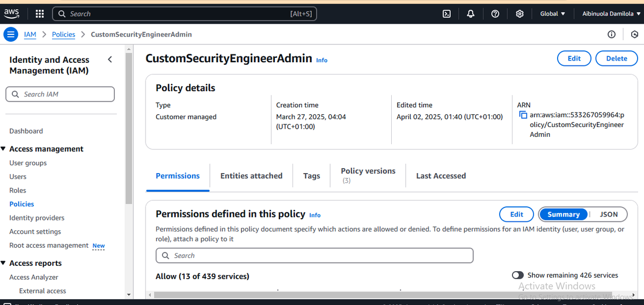The width and height of the screenshot is (644, 305).
Task: Click the top Edit policy button
Action: 574,58
